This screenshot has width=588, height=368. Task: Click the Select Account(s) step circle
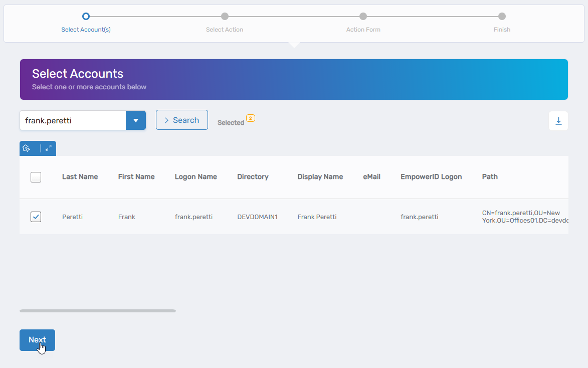86,17
